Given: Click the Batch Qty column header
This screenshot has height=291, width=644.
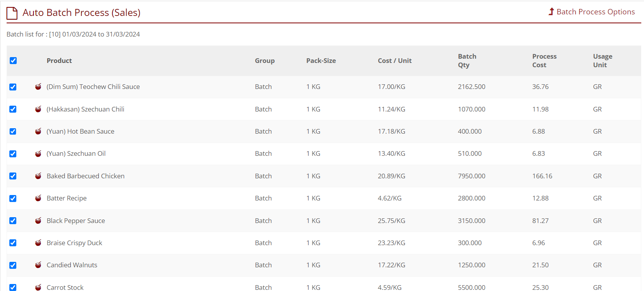Looking at the screenshot, I should click(x=467, y=61).
